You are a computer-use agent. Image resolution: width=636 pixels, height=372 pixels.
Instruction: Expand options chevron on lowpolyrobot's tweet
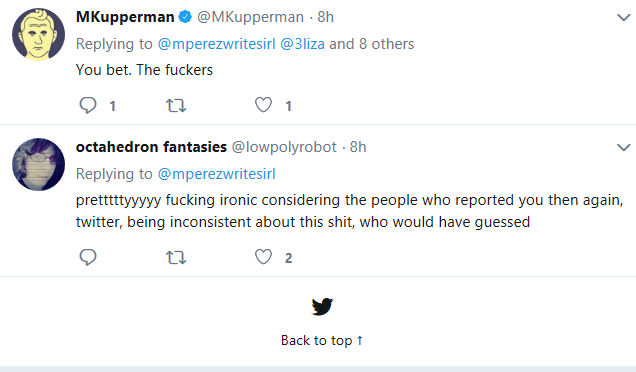(623, 147)
